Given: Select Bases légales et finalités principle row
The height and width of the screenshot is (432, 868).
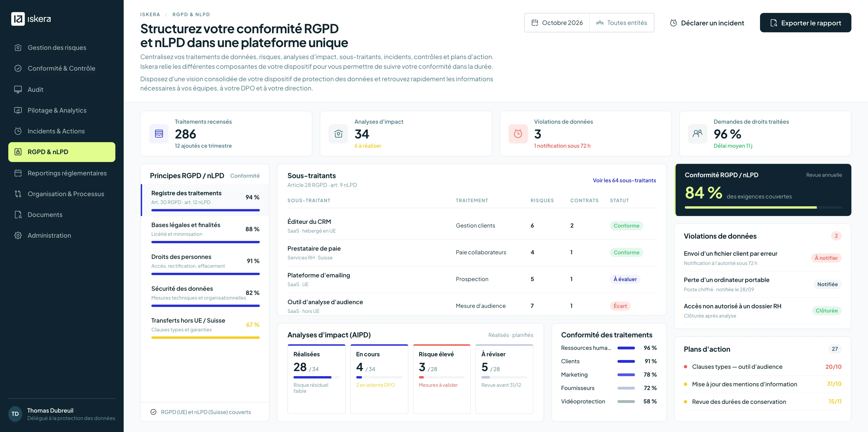Looking at the screenshot, I should pyautogui.click(x=205, y=232).
